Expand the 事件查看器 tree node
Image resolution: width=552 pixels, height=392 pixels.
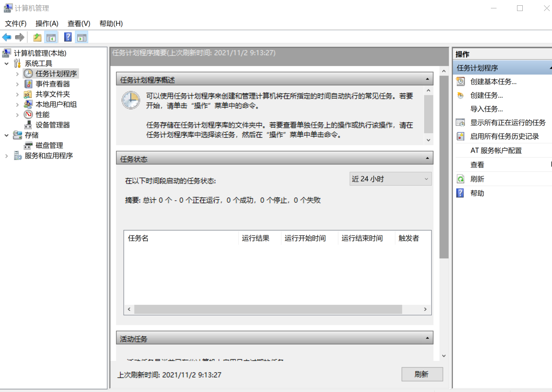tap(17, 84)
